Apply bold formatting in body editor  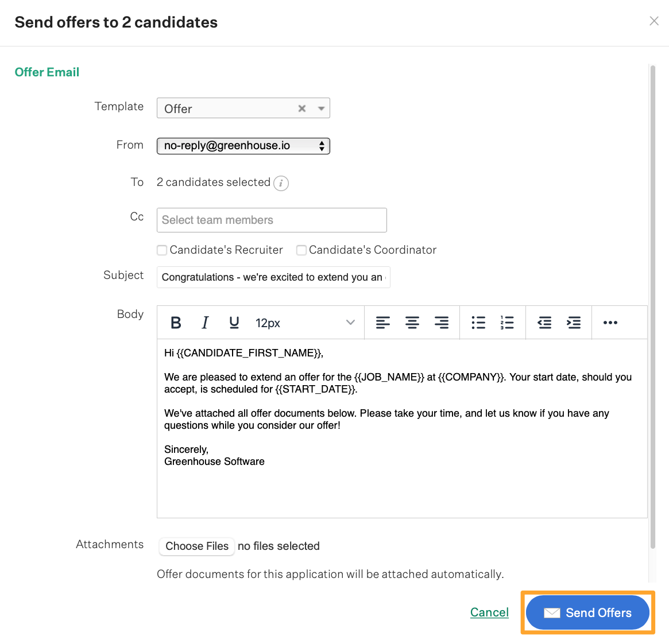[x=176, y=323]
